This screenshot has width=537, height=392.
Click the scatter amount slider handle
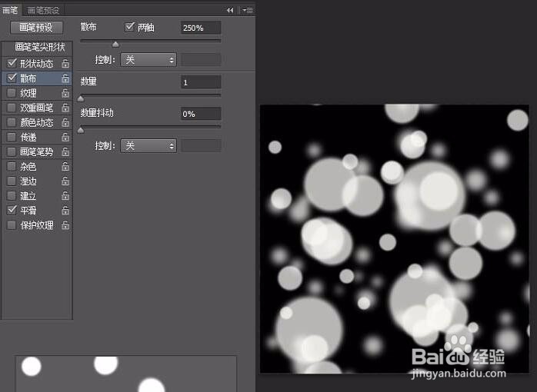(115, 44)
